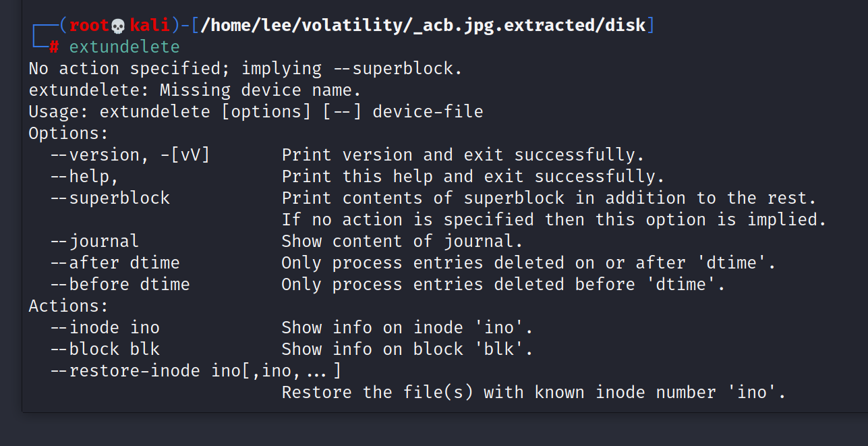Image resolution: width=868 pixels, height=446 pixels.
Task: Click the --superblock option in list
Action: tap(110, 198)
